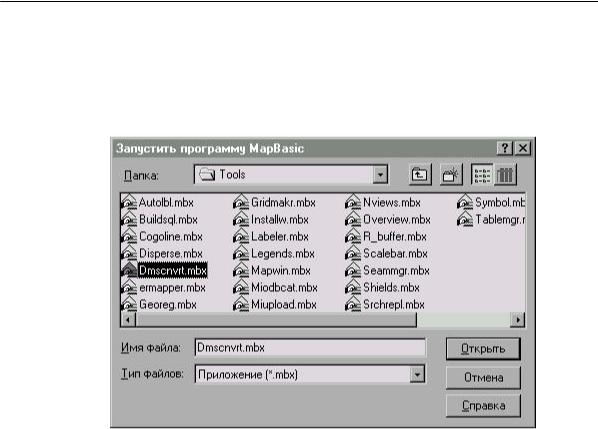Select Autolbl.mbx file icon
Viewport: 598px width, 429px height.
click(129, 202)
